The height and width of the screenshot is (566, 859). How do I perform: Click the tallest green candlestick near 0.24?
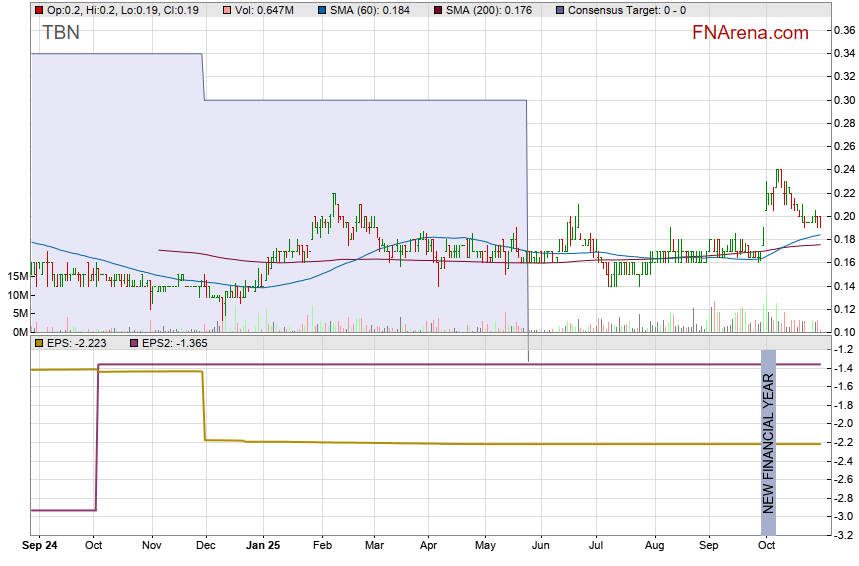(x=777, y=180)
